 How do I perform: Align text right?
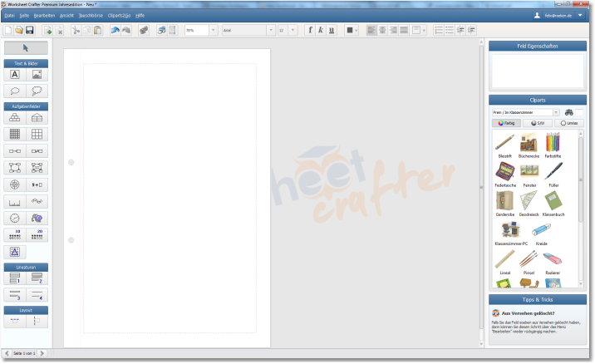(393, 30)
